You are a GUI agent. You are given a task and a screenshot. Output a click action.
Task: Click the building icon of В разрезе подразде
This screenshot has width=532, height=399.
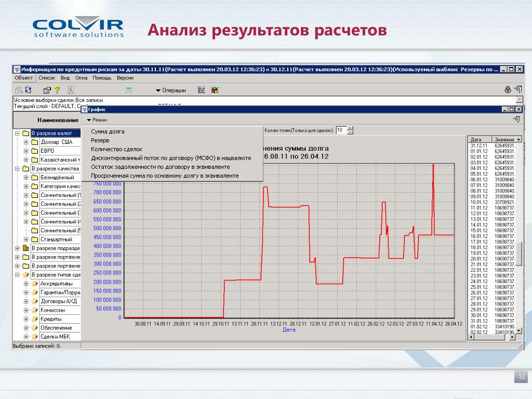26,248
